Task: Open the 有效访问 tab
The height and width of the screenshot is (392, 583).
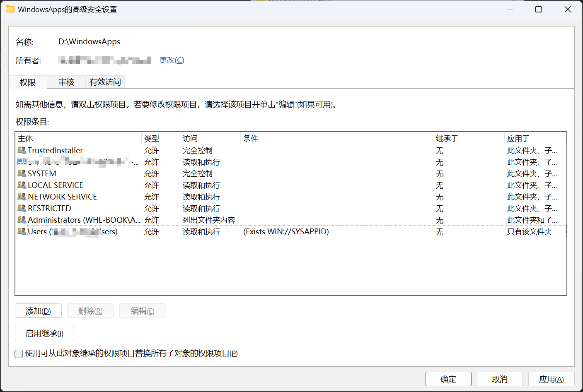Action: pyautogui.click(x=105, y=82)
